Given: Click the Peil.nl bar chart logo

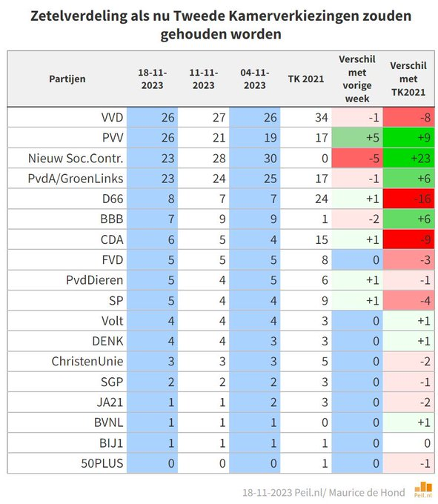Looking at the screenshot, I should [423, 490].
